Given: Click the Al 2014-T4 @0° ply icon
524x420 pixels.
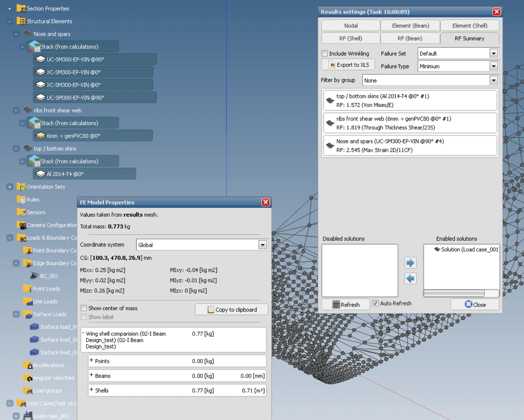Looking at the screenshot, I should (40, 174).
